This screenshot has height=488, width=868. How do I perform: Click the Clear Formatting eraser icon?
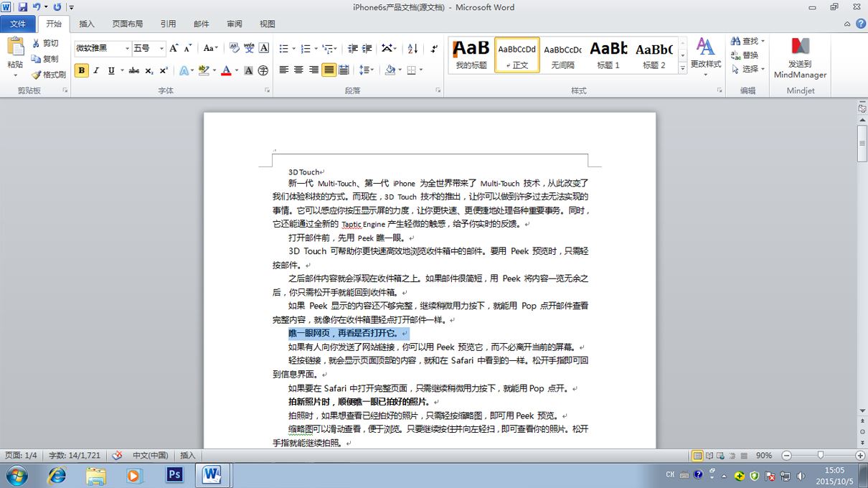tap(234, 48)
